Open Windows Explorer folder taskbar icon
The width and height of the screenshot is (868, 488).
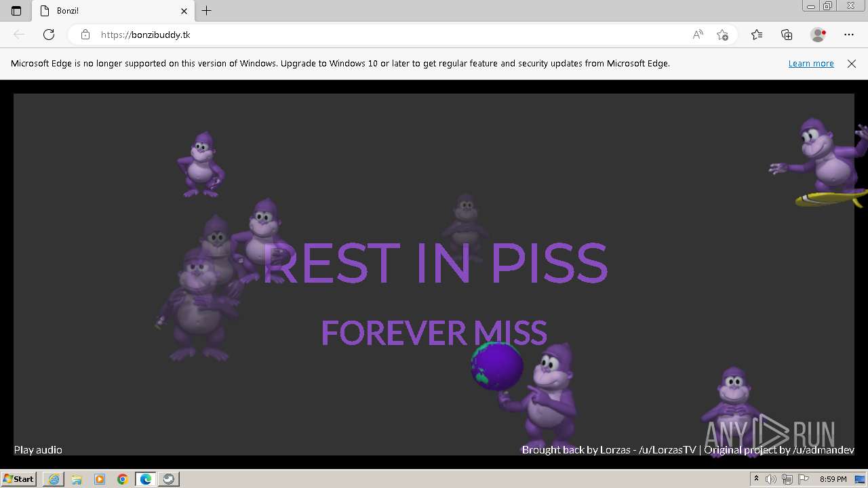[x=77, y=479]
